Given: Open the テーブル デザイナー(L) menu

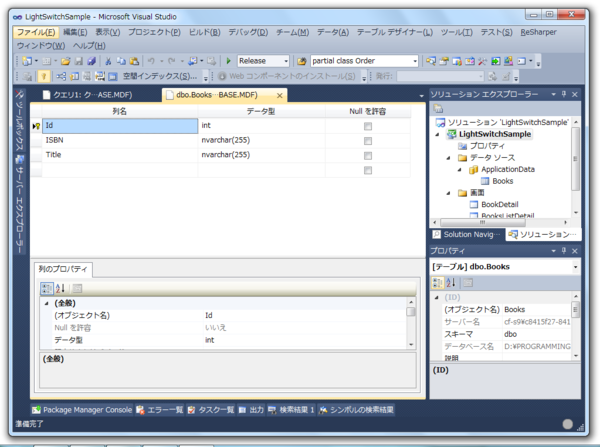Looking at the screenshot, I should point(395,32).
